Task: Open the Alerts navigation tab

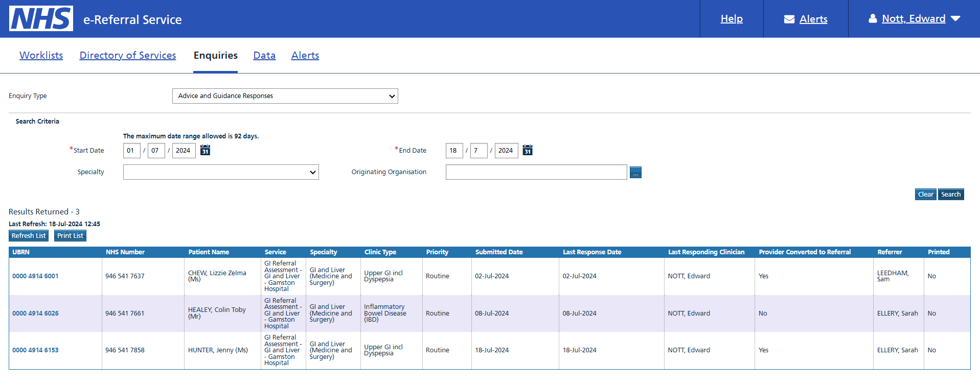Action: point(305,55)
